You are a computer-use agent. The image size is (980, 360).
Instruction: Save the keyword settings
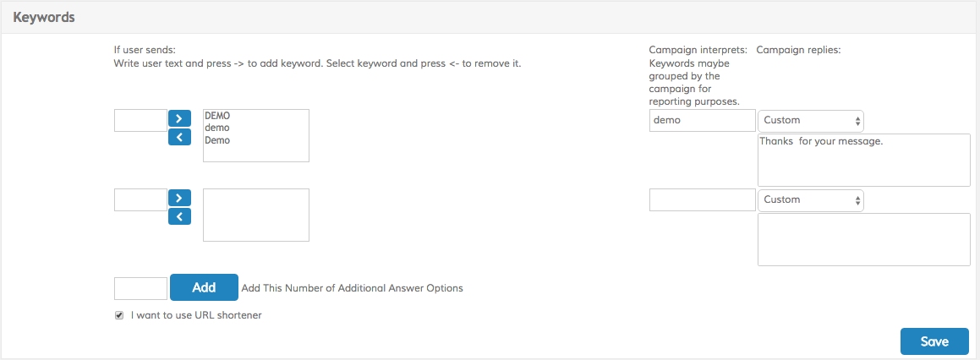[x=933, y=341]
